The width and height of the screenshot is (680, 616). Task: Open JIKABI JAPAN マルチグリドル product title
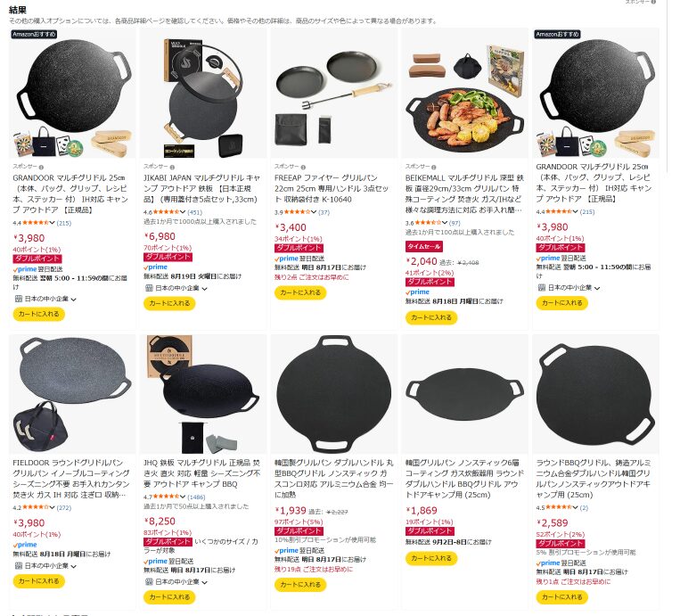point(201,189)
